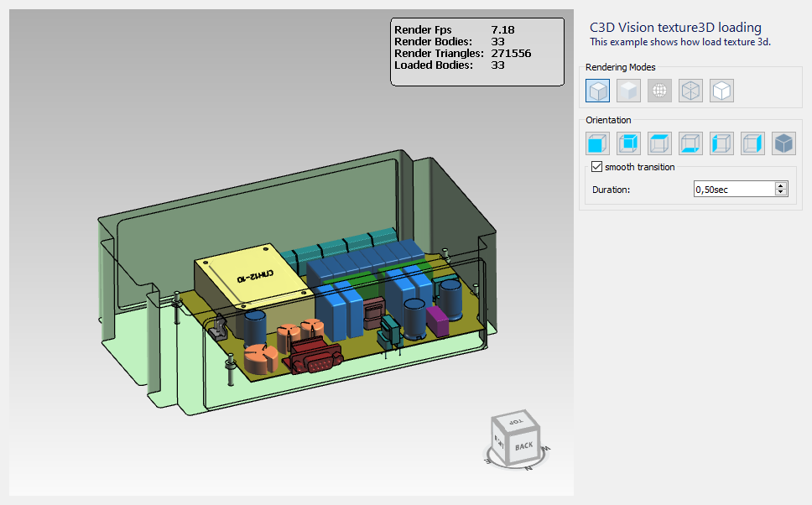
Task: Orient view to the bottom face
Action: [x=691, y=143]
